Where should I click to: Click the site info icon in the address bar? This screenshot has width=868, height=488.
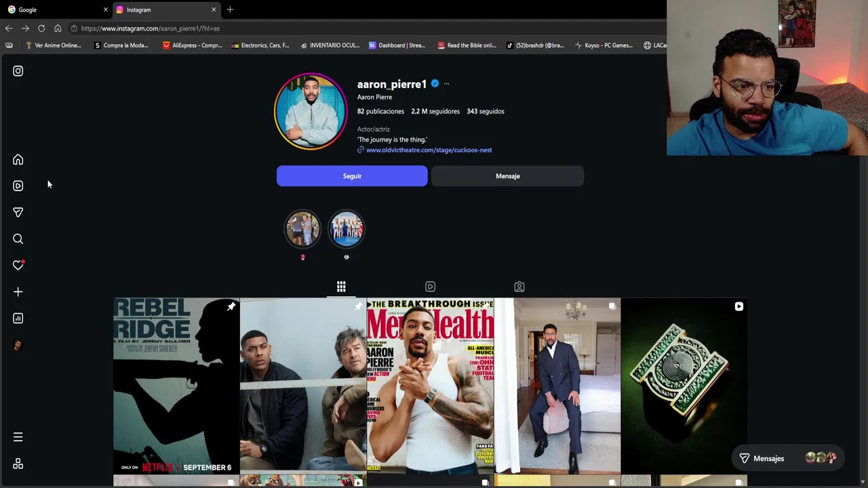click(74, 28)
